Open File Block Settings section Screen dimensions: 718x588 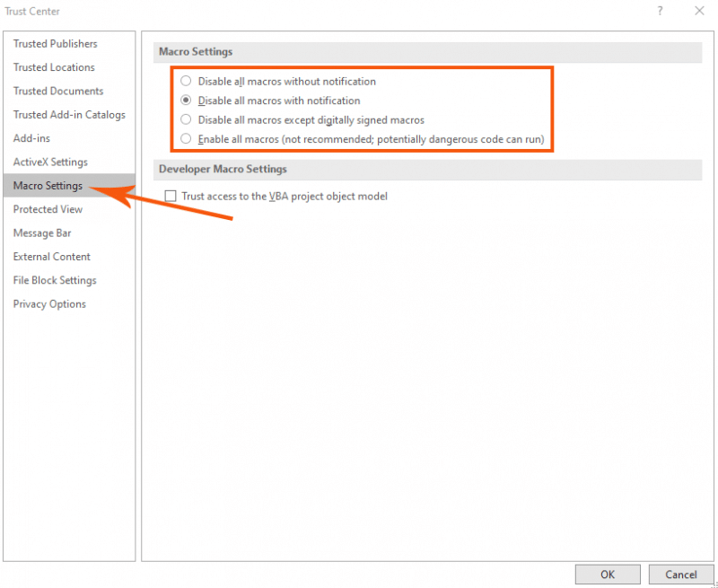pos(55,279)
